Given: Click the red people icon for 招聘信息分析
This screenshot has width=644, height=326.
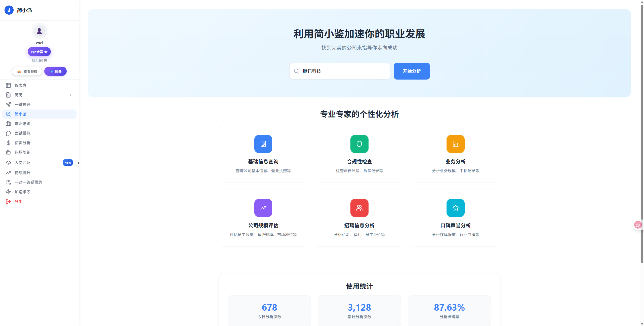Looking at the screenshot, I should pyautogui.click(x=359, y=208).
